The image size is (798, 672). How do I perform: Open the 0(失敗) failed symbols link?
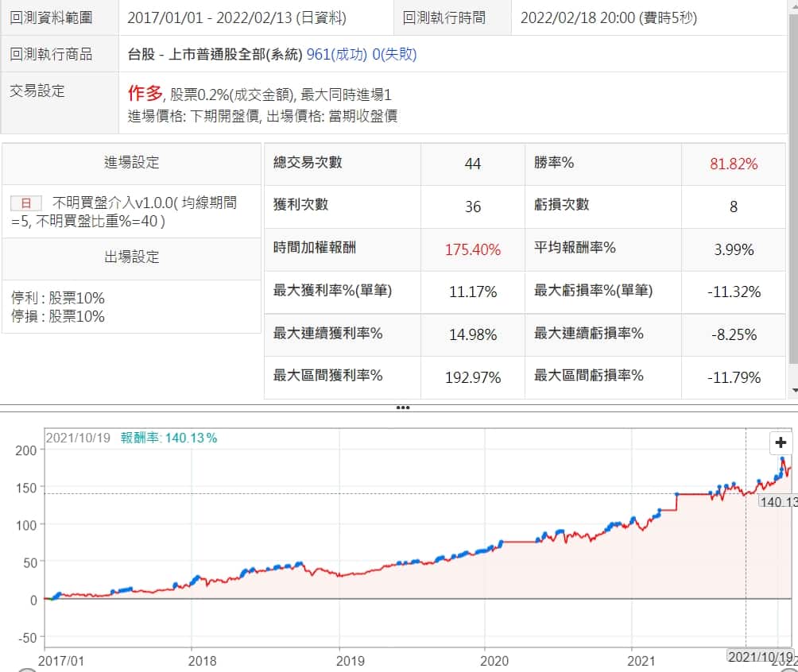click(394, 54)
